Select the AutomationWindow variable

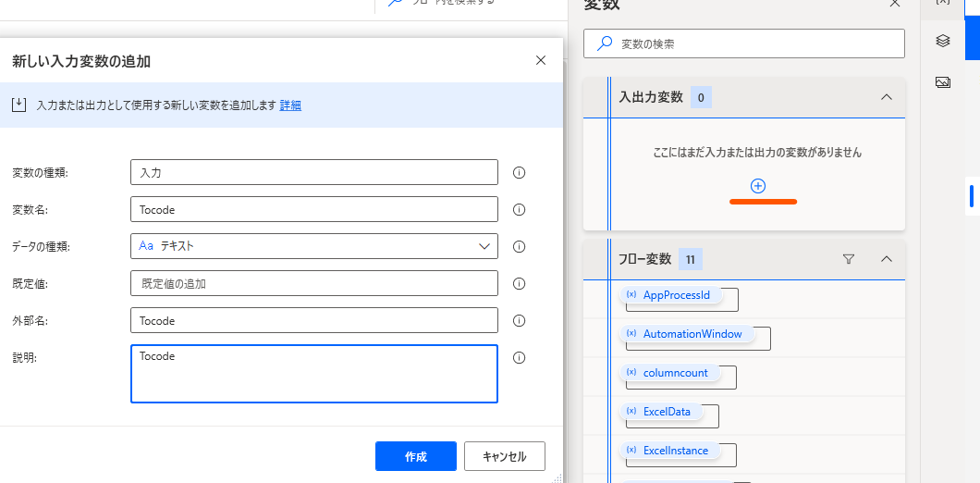pyautogui.click(x=688, y=334)
